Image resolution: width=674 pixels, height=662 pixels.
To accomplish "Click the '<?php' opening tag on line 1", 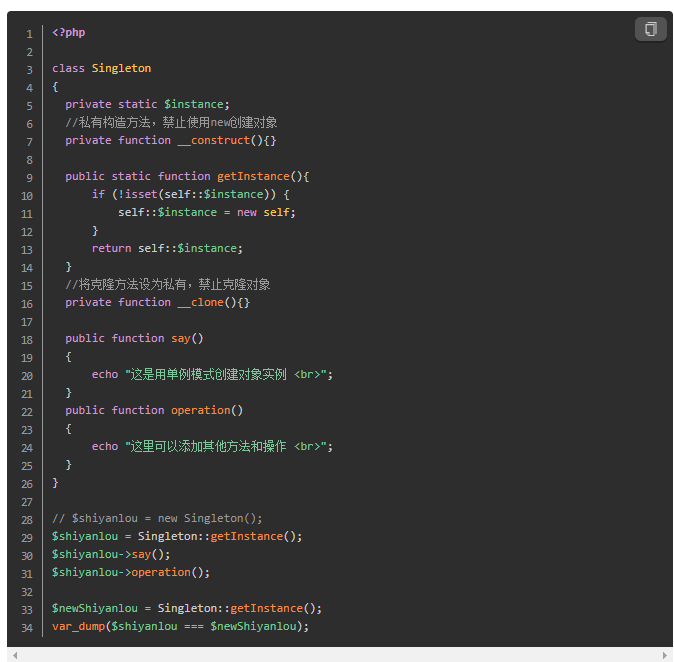I will [x=68, y=33].
